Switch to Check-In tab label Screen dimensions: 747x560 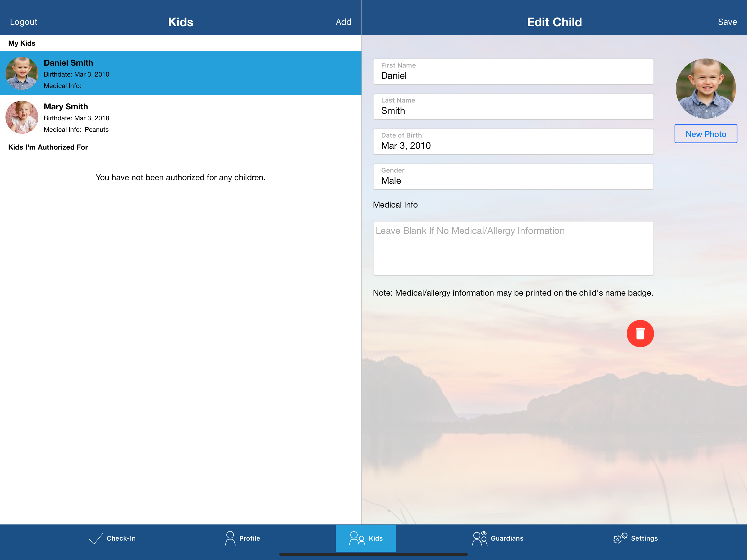(121, 538)
